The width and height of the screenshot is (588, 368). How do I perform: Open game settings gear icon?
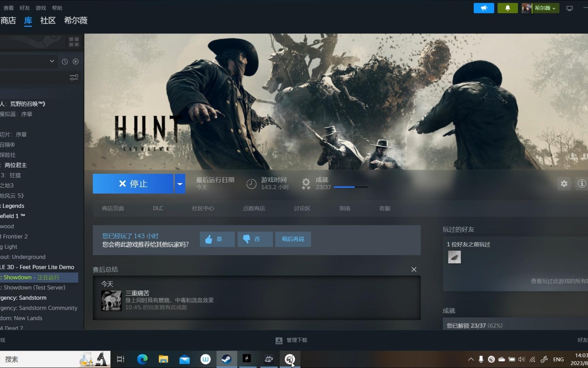(564, 184)
